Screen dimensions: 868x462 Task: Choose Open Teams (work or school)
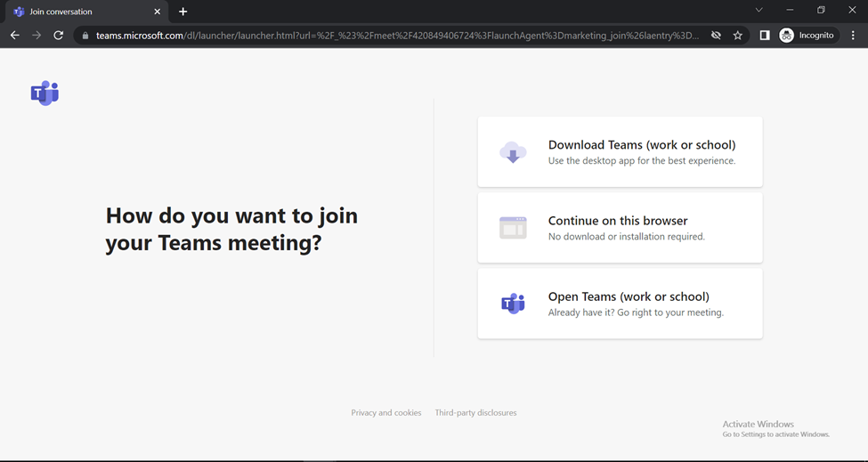[620, 304]
